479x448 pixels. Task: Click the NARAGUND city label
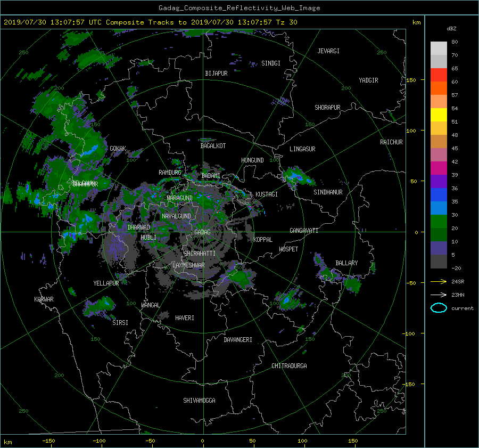[180, 198]
